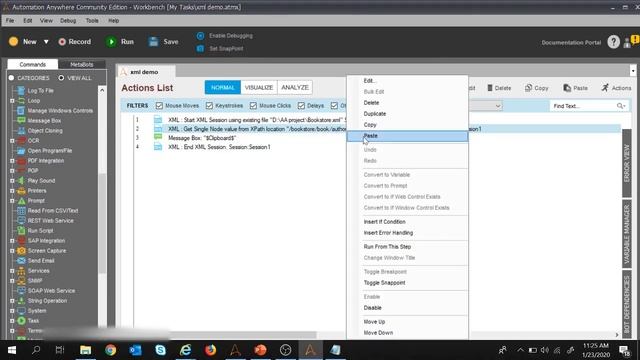Click the Find Text search magnifier

pos(620,106)
